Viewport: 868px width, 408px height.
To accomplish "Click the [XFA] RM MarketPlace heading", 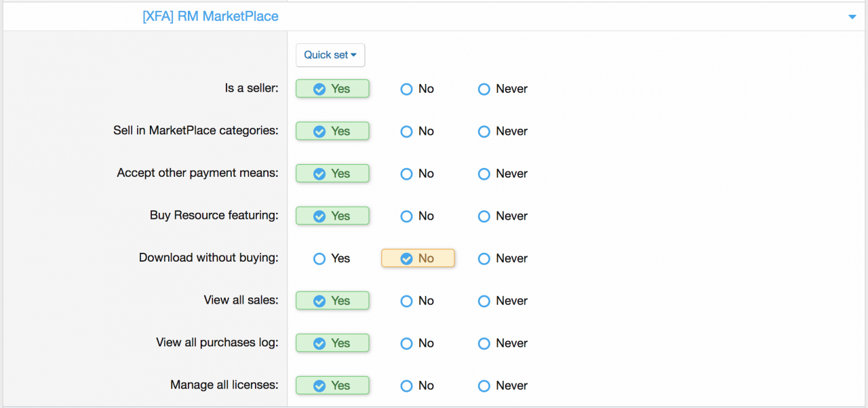I will [210, 16].
